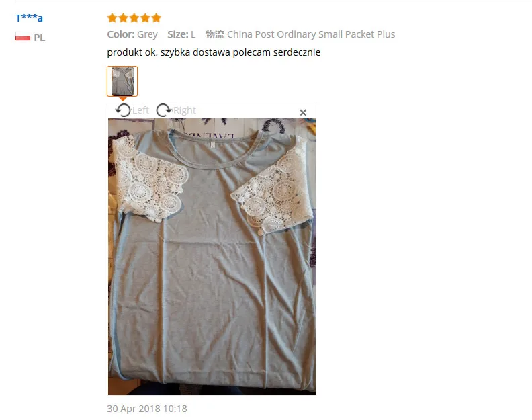
Task: Click the review text 'produkt ok, szybka dostawa'
Action: coord(169,52)
